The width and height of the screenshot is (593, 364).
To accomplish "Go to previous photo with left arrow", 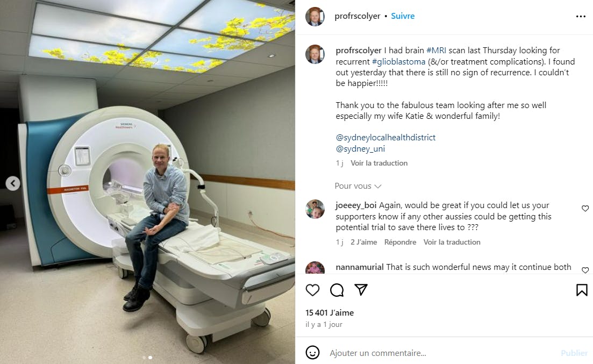I will 13,183.
